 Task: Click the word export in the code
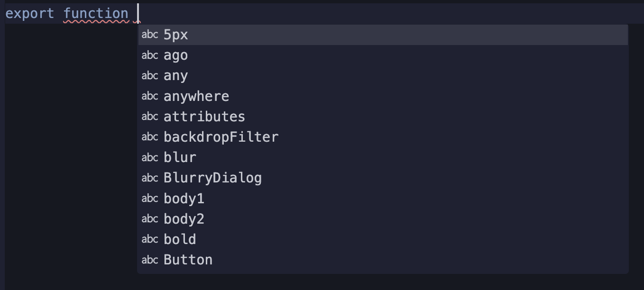point(29,13)
